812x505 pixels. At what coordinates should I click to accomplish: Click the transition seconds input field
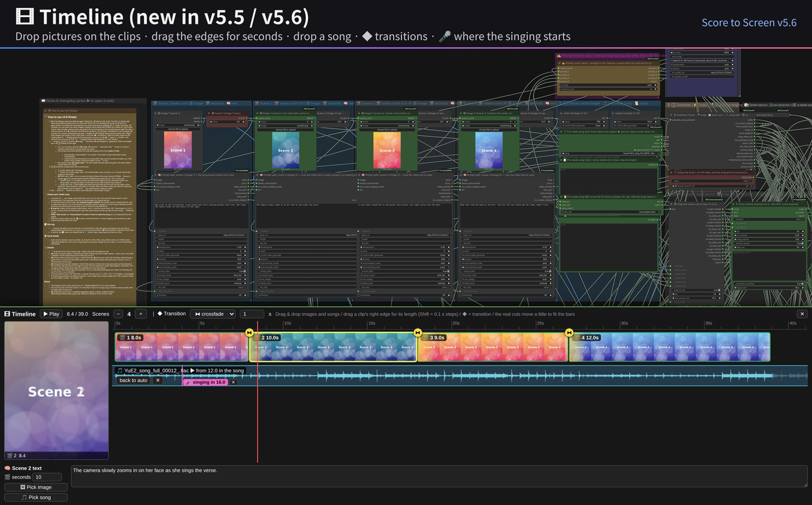click(x=252, y=314)
